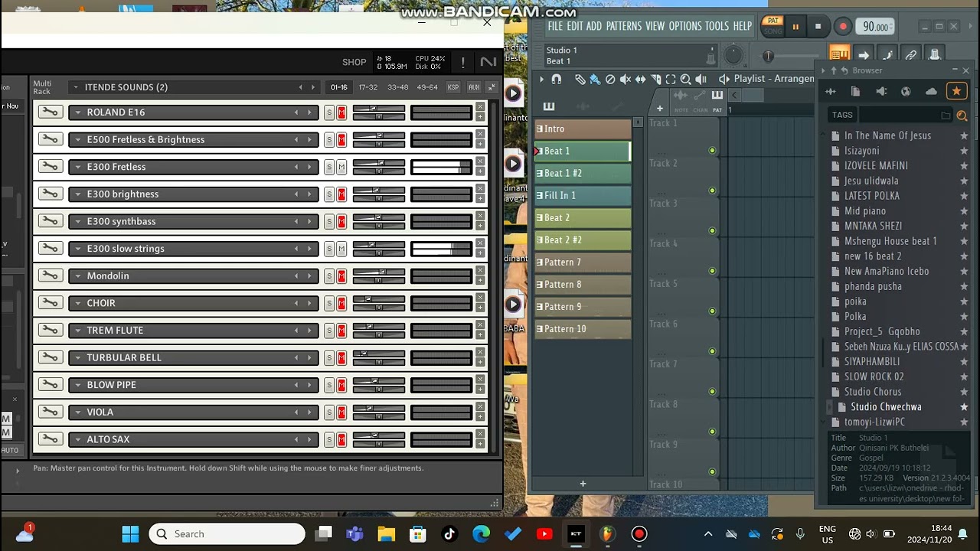Open FL Studio OPTIONS menu
The width and height of the screenshot is (980, 551).
coord(685,26)
